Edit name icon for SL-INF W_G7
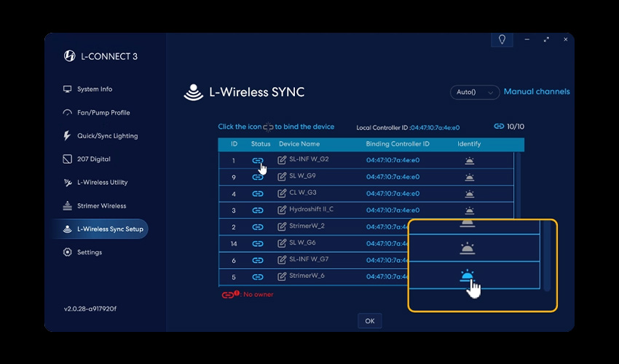Image resolution: width=619 pixels, height=364 pixels. [x=282, y=259]
